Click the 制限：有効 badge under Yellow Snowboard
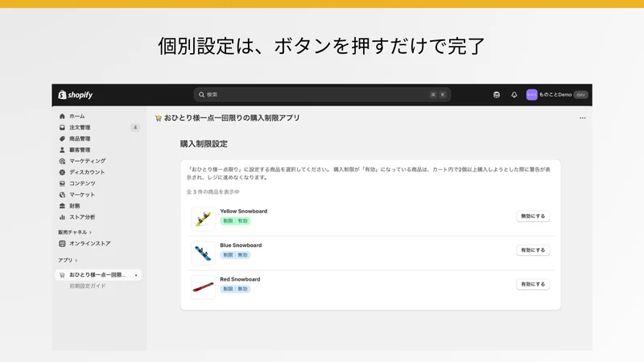644x362 pixels. pyautogui.click(x=235, y=221)
